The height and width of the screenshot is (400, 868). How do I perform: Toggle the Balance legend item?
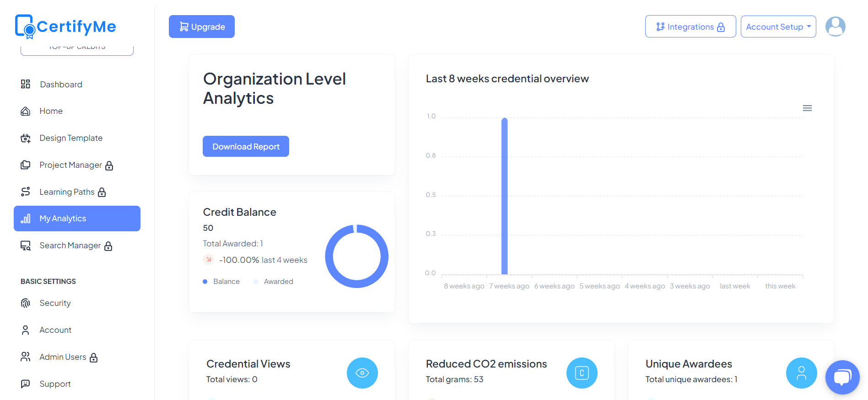pos(221,282)
